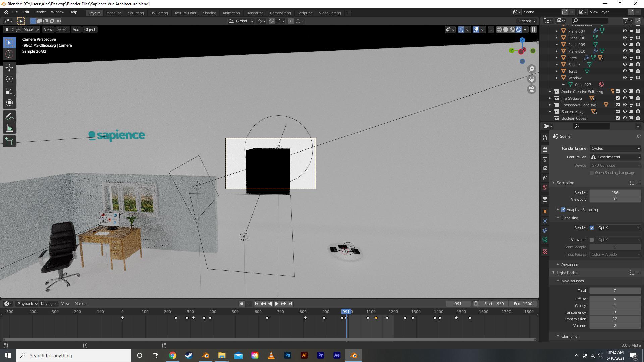Click the 3D Cursor tool
Image resolution: width=644 pixels, height=362 pixels.
9,54
